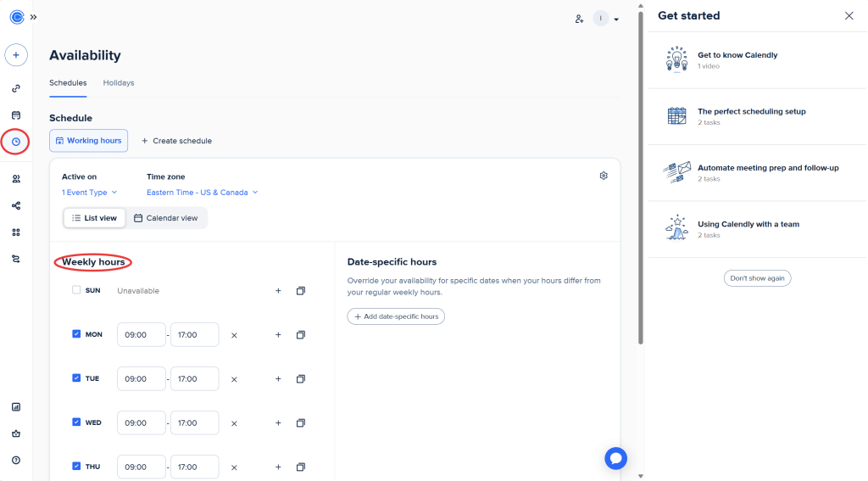
Task: Click the invite user icon
Action: click(579, 19)
